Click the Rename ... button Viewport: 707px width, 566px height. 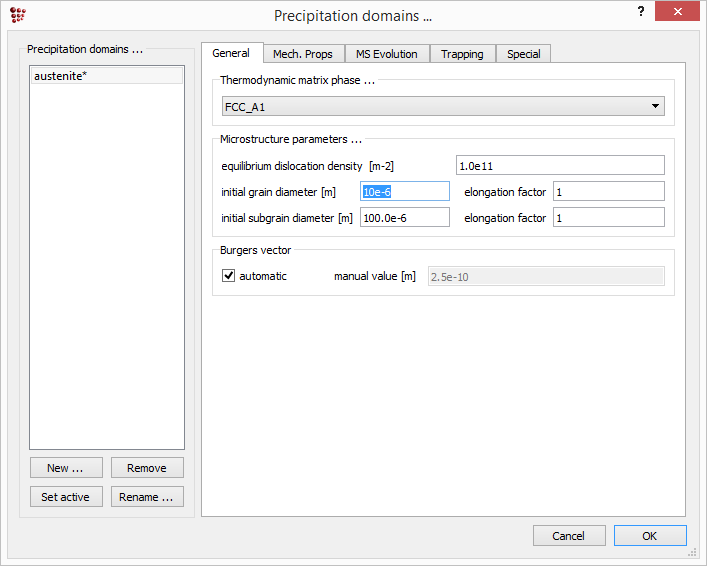(146, 497)
